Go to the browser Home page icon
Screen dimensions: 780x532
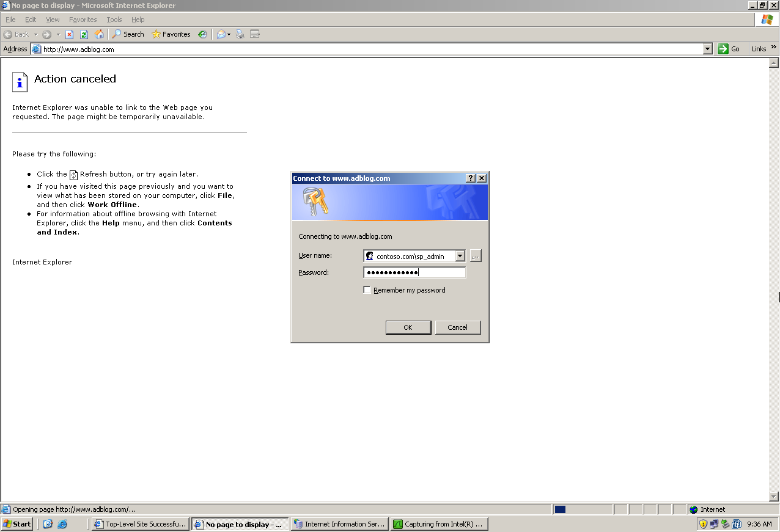point(100,34)
